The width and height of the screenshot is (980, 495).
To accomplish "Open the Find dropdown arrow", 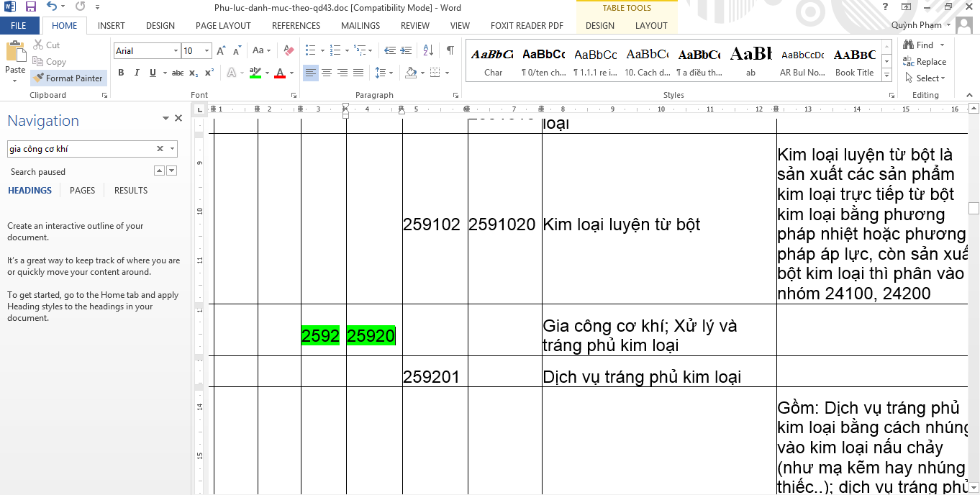I will click(x=941, y=45).
